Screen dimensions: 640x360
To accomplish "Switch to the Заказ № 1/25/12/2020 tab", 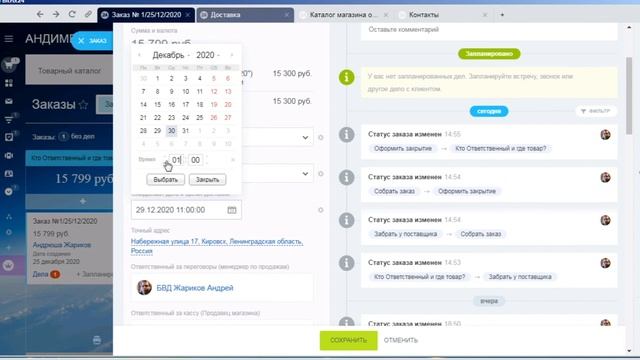I will click(146, 15).
